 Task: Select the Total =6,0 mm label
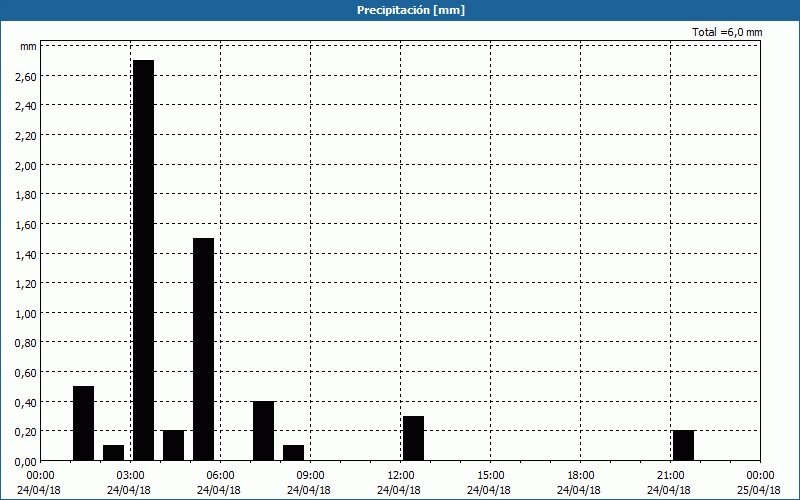pyautogui.click(x=727, y=32)
